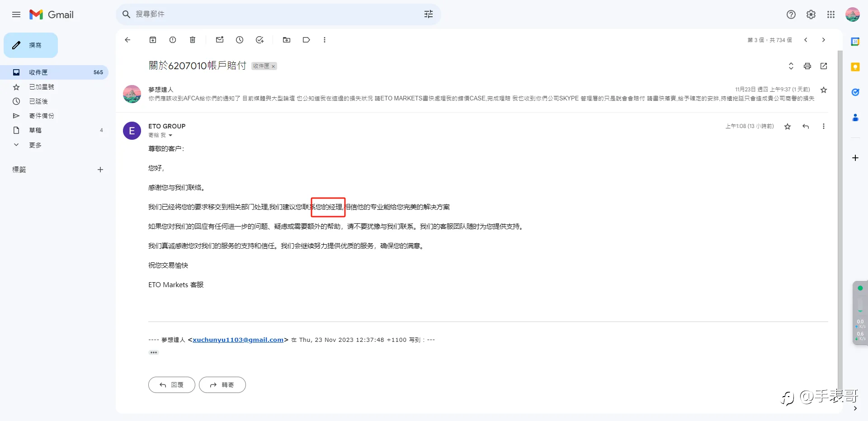This screenshot has width=868, height=421.
Task: Open conversation in new window
Action: pos(824,66)
